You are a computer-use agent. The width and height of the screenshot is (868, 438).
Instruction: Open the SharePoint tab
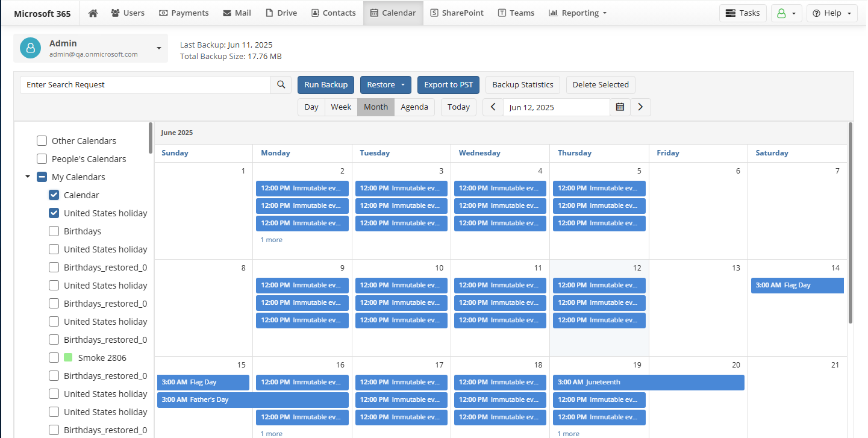[457, 13]
